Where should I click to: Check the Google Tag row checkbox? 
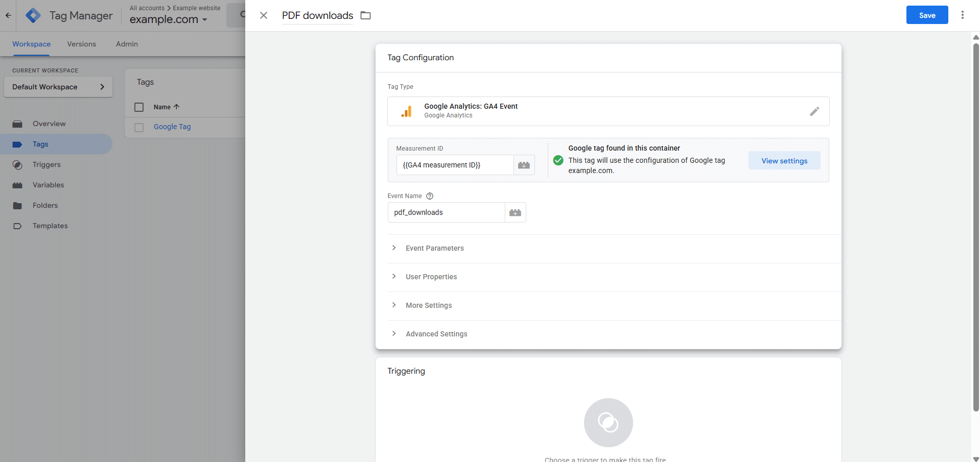pos(138,127)
